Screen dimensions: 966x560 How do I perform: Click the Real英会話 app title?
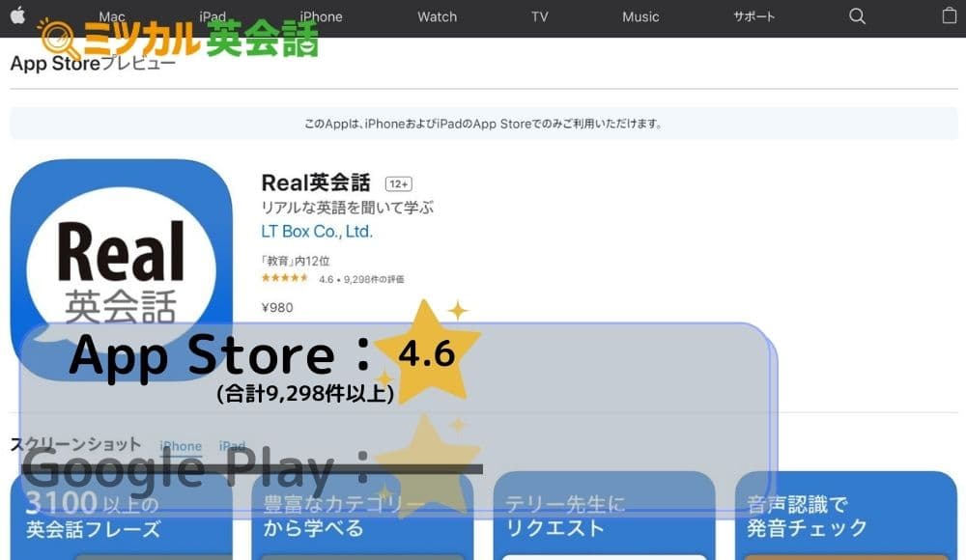[x=316, y=183]
